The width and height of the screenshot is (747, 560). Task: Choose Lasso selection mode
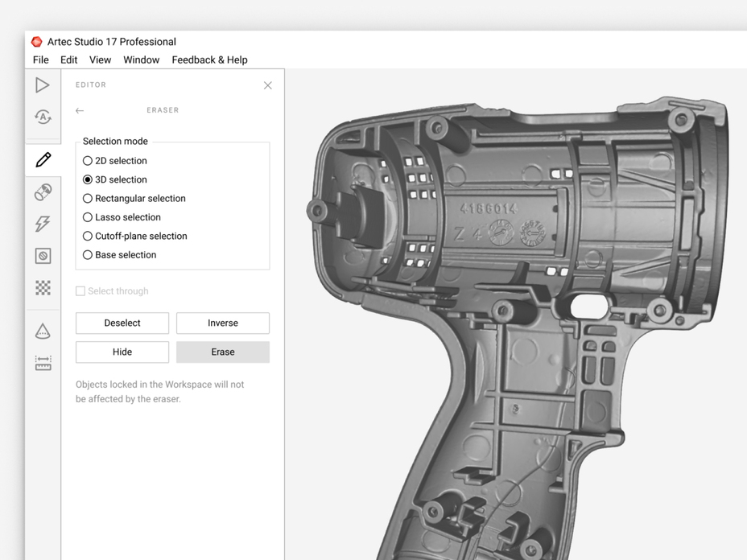tap(122, 217)
